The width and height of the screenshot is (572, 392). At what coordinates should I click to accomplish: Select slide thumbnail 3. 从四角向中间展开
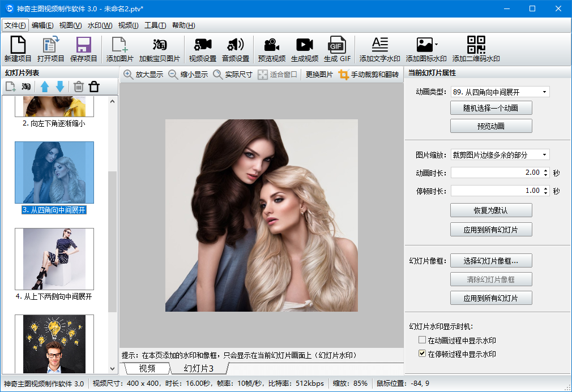(x=54, y=173)
